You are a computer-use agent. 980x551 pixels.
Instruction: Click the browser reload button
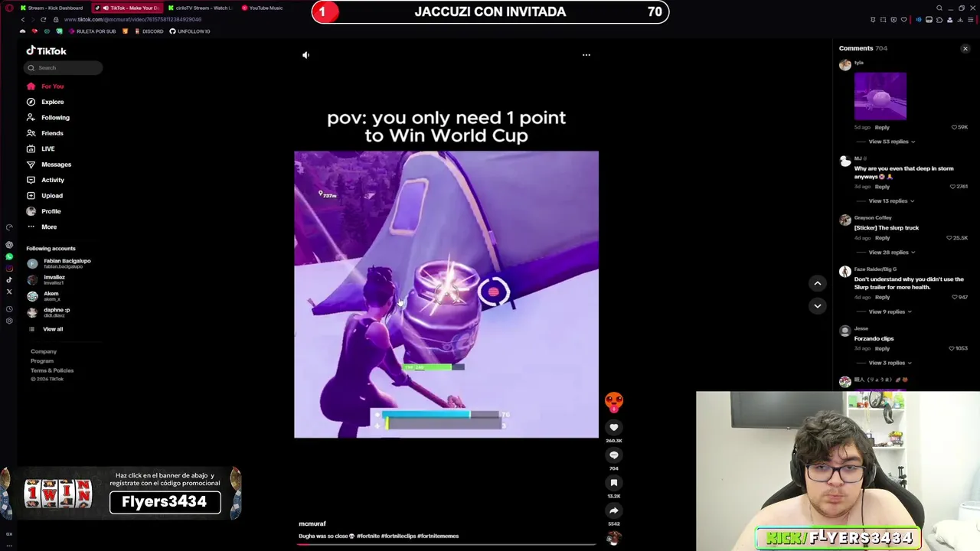[44, 19]
